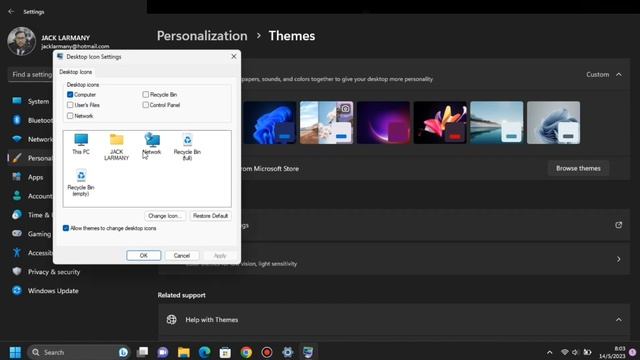The width and height of the screenshot is (640, 360).
Task: Open the external link icon on settings row
Action: [x=619, y=225]
